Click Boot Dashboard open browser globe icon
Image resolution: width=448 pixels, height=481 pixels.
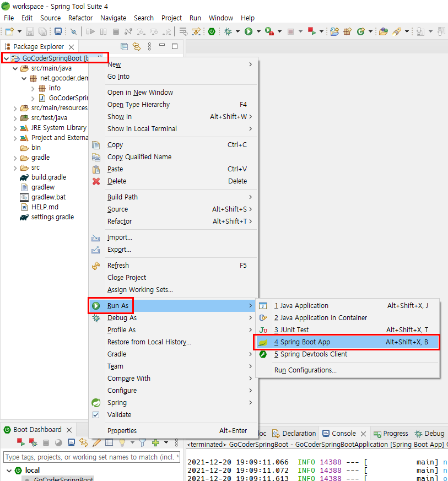pos(58,442)
